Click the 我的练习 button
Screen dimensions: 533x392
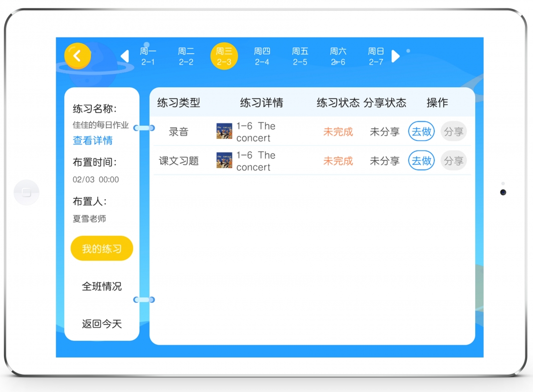[102, 249]
